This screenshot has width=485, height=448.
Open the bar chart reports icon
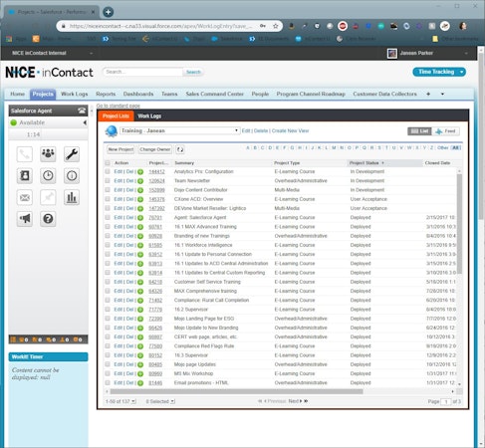[72, 197]
